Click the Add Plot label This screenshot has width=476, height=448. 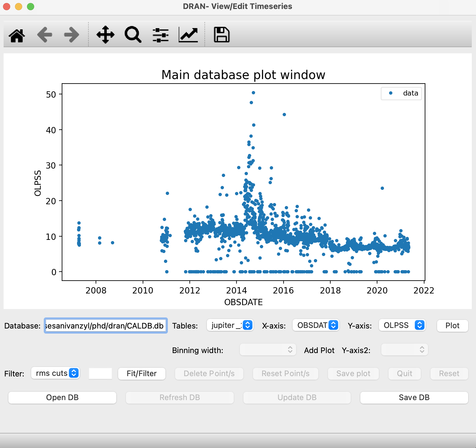(x=319, y=350)
